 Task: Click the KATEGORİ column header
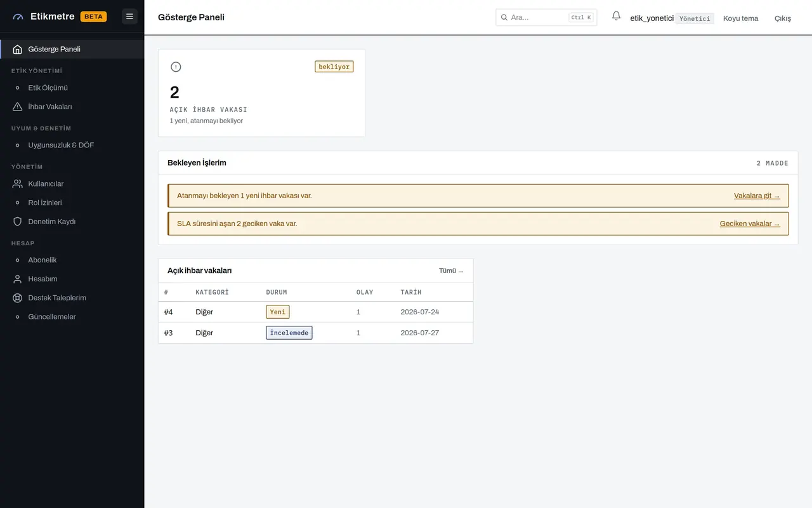[212, 292]
